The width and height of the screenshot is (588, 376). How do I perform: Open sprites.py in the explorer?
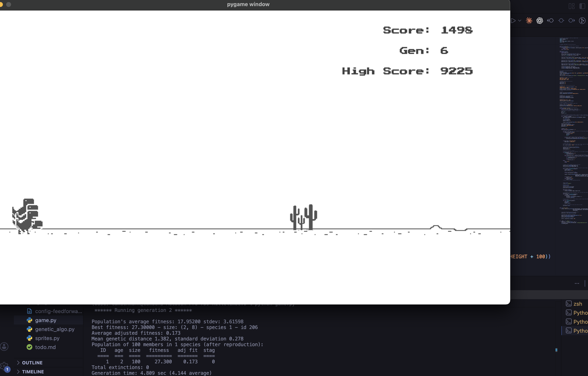pyautogui.click(x=47, y=338)
